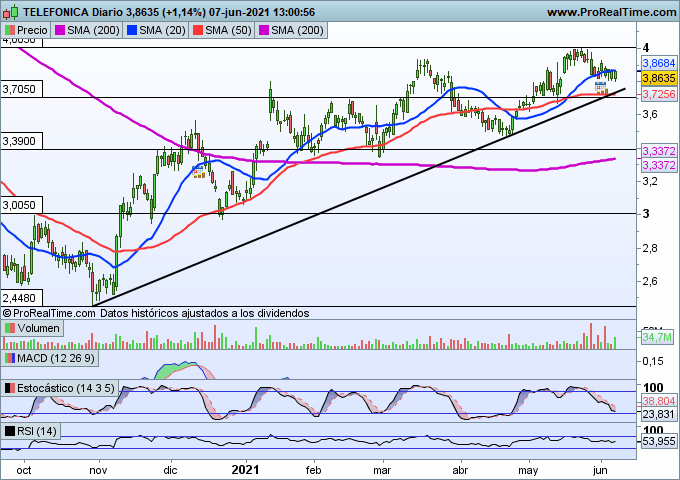Click the may month label on time axis
This screenshot has height=480, width=680.
pyautogui.click(x=528, y=471)
